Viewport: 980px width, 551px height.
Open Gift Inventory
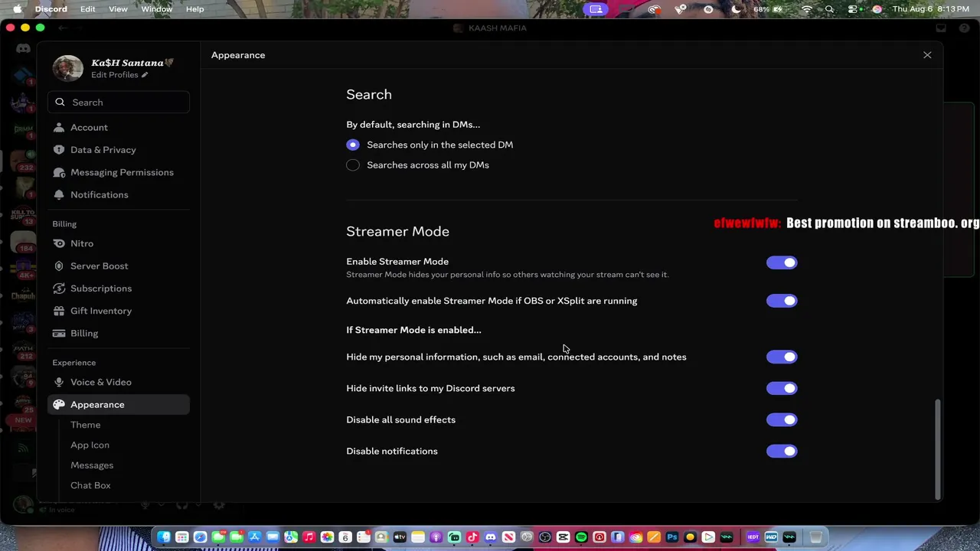119,311
